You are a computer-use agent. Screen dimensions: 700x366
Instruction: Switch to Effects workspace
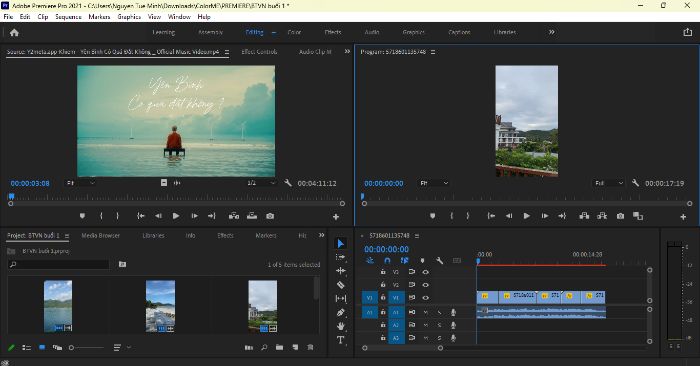333,32
